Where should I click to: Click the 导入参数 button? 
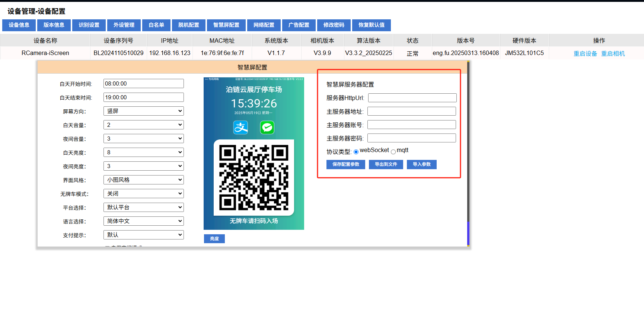pos(422,164)
